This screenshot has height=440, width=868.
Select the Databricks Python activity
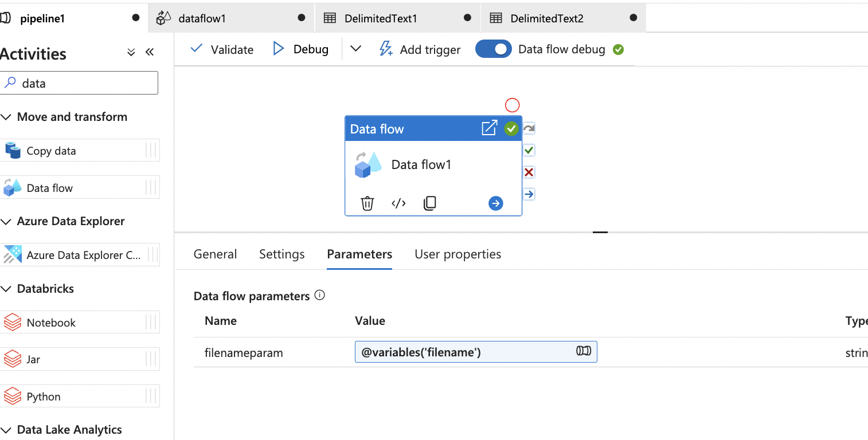tap(80, 396)
